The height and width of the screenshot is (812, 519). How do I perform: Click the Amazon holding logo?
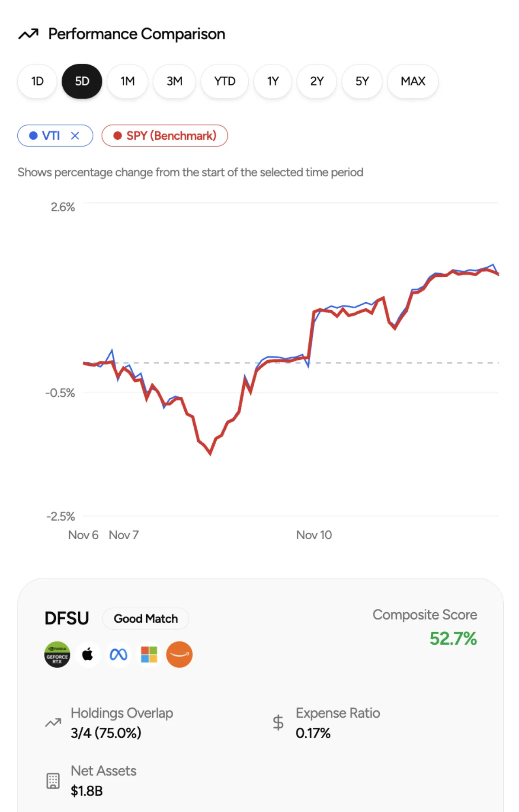(179, 655)
